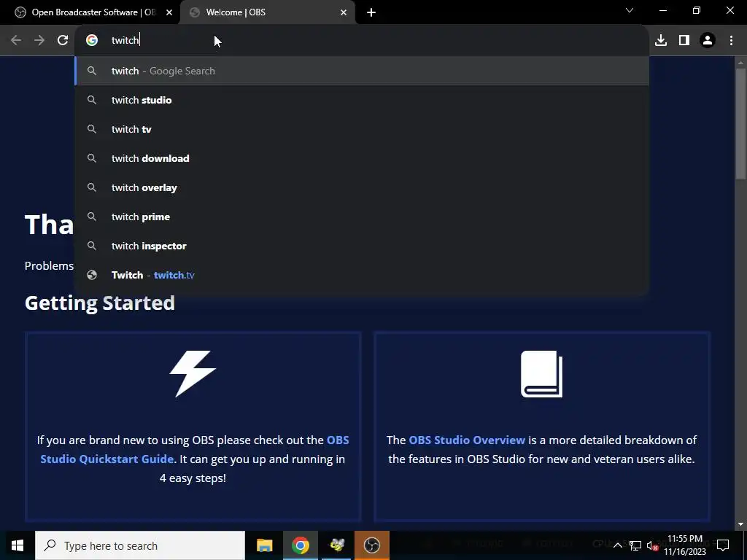Viewport: 747px width, 560px height.
Task: Show hidden system tray icons chevron
Action: click(x=617, y=545)
